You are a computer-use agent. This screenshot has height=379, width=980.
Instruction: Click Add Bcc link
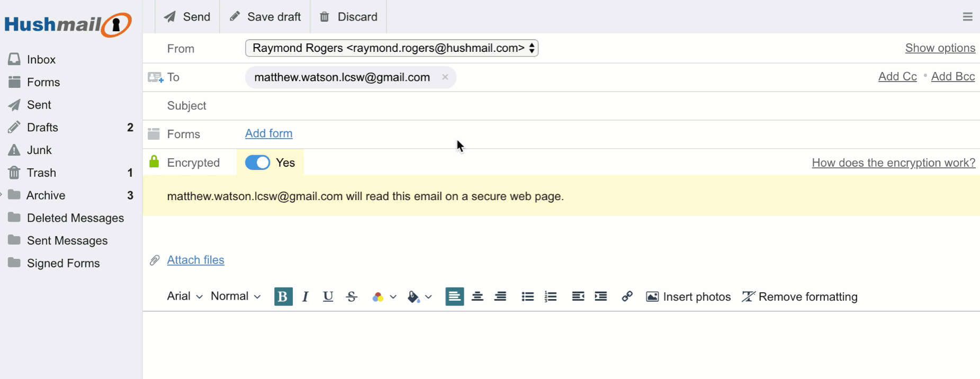(953, 77)
